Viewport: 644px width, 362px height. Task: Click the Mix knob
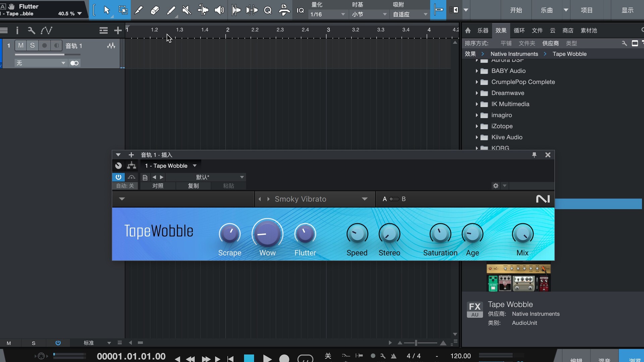(523, 234)
